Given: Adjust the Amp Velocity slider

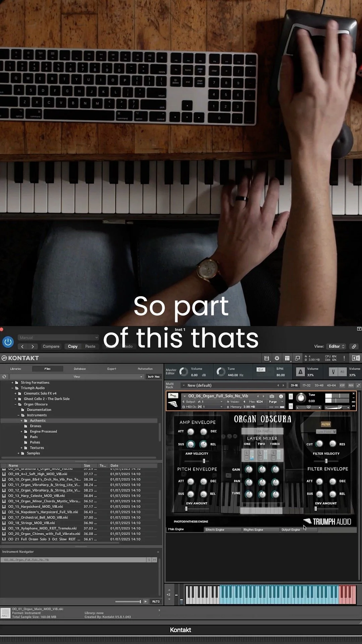Looking at the screenshot, I should (204, 461).
